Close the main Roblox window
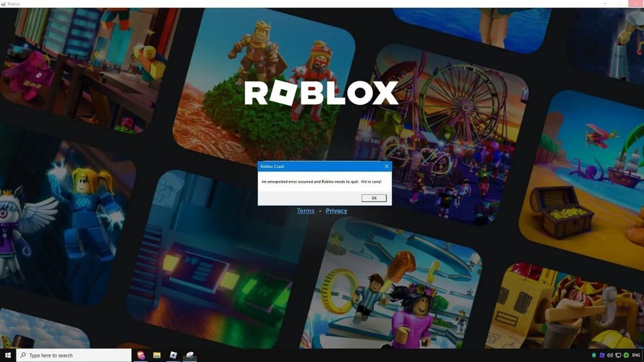644x362 pixels. coord(635,3)
